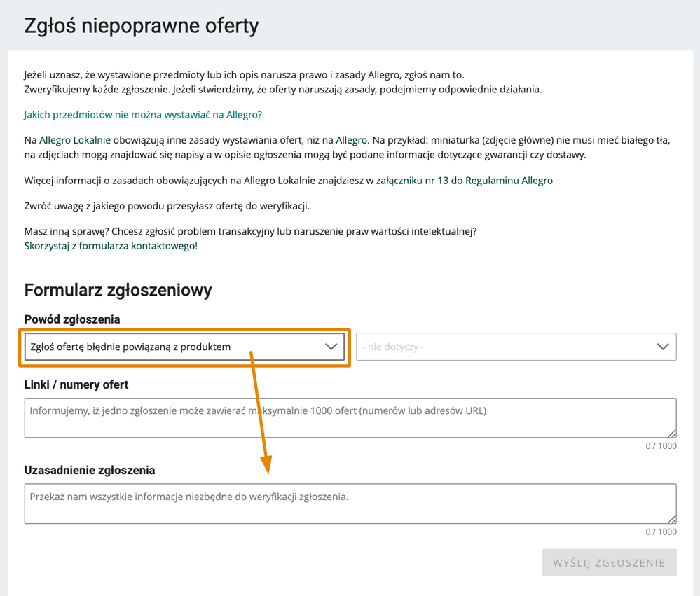The height and width of the screenshot is (596, 700).
Task: Open the 'Allegro' link after 'niż na'
Action: [351, 140]
